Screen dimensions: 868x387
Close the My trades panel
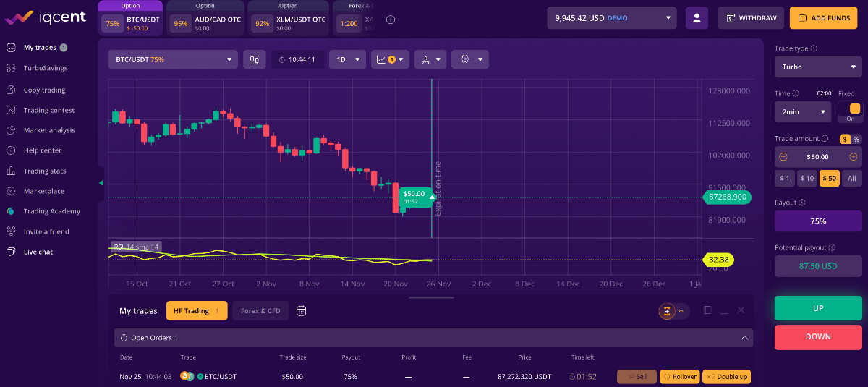(741, 310)
